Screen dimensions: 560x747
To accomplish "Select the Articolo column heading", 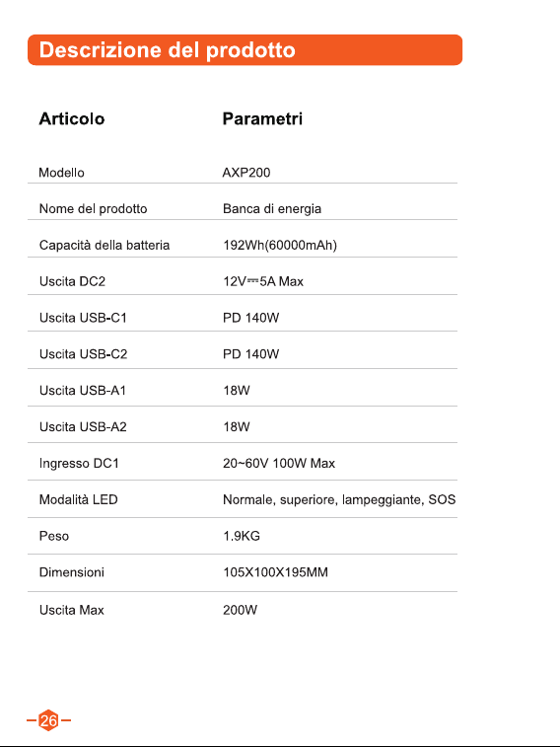I will 72,118.
